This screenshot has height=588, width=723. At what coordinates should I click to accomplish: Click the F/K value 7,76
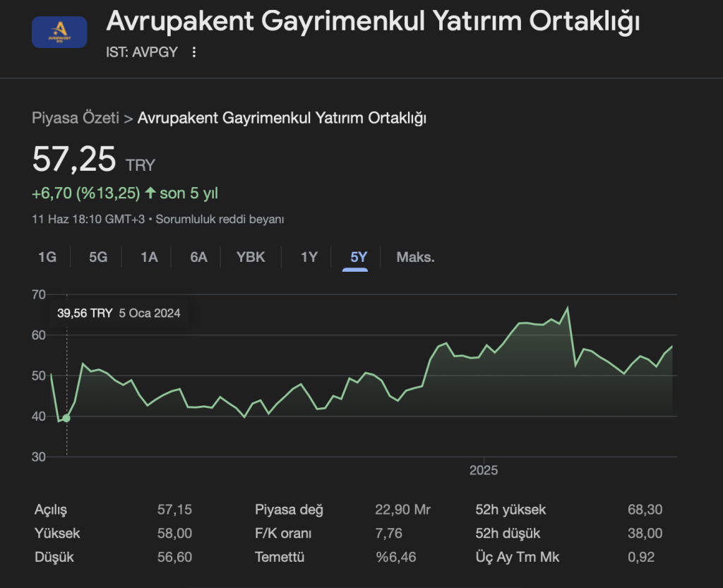click(389, 533)
